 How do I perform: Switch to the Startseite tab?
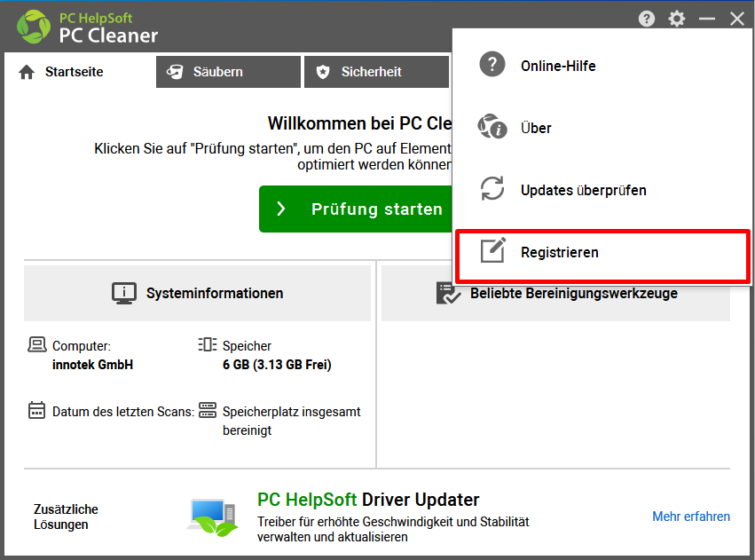point(80,72)
